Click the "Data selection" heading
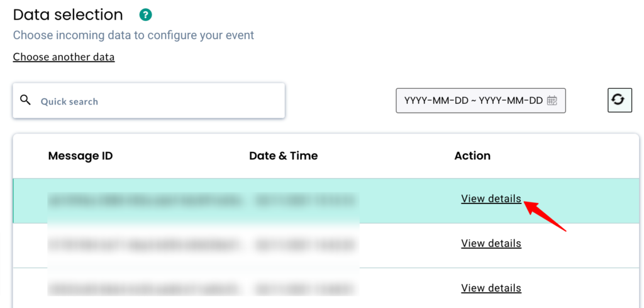This screenshot has width=644, height=308. 68,15
